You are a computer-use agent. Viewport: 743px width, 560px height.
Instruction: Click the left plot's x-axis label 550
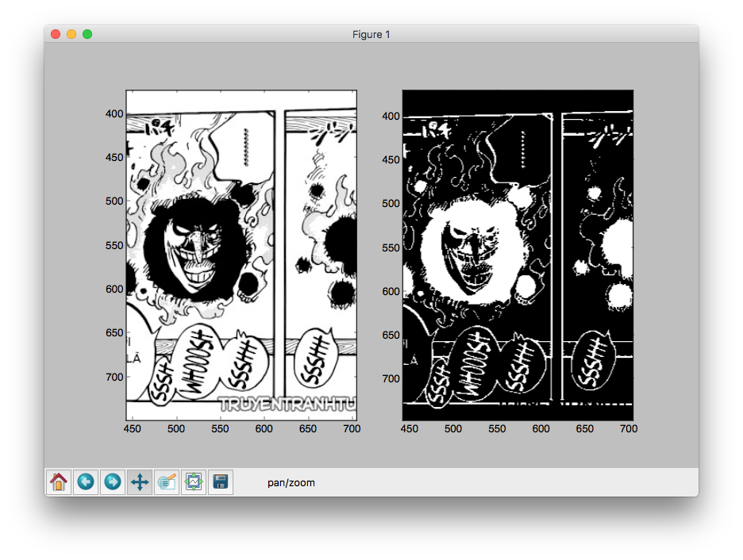coord(220,429)
